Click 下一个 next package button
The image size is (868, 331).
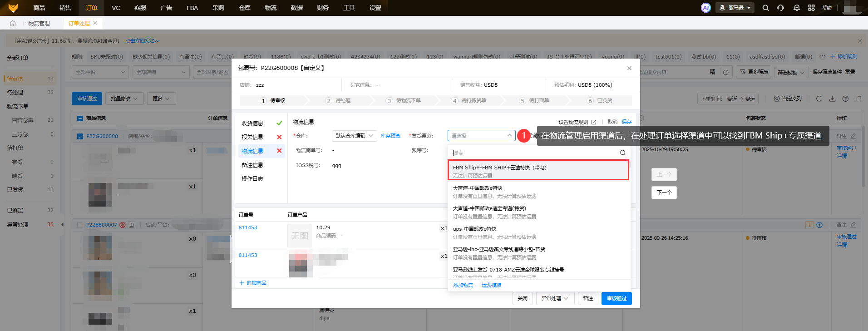pyautogui.click(x=664, y=193)
